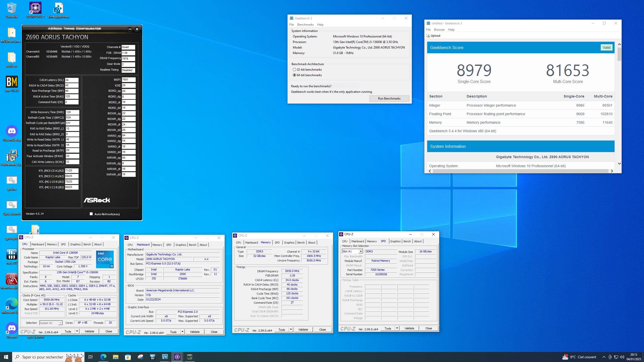
Task: Click the taskbar search box
Action: pos(48,357)
